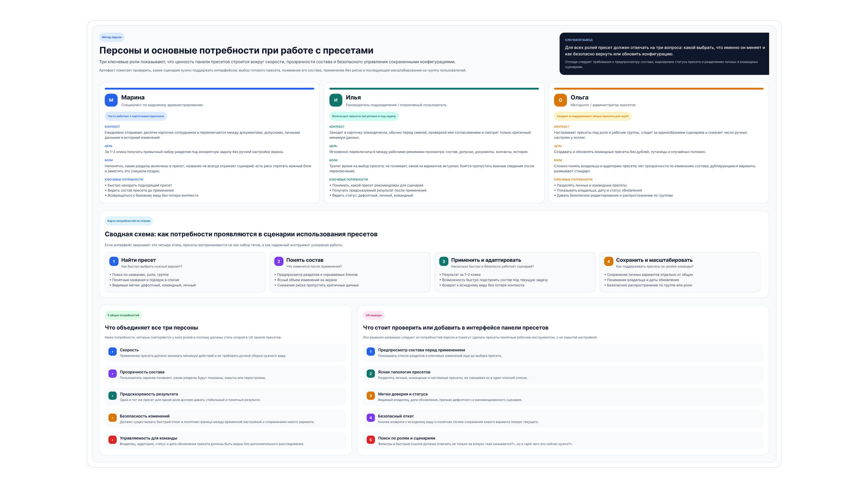The height and width of the screenshot is (488, 868).
Task: Click the «Карта потребностей по этапам» tag
Action: tap(129, 221)
